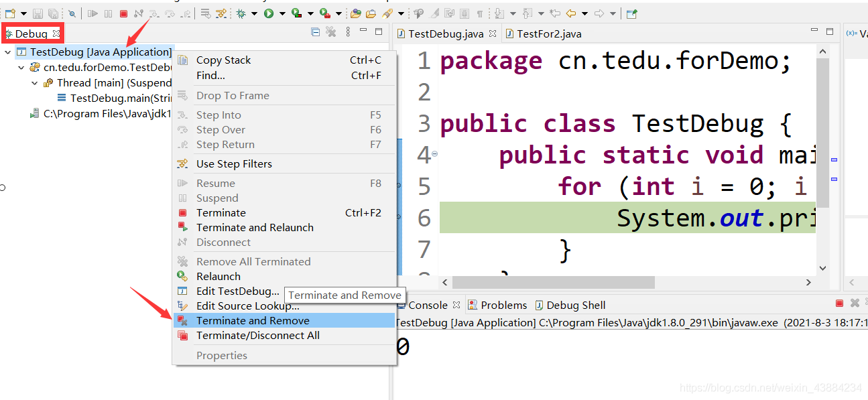Click the green Run toolbar icon
The image size is (868, 400).
coord(269,13)
